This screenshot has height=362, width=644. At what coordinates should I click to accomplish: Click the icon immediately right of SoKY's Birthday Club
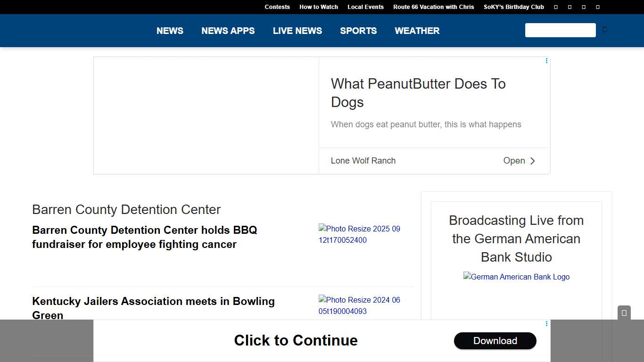[556, 7]
